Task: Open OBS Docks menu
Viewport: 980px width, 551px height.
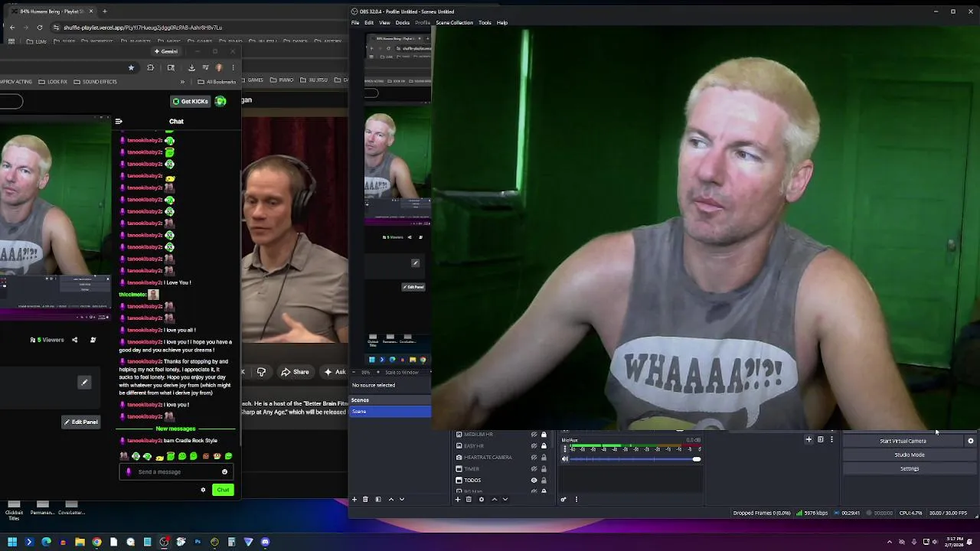Action: pyautogui.click(x=403, y=23)
